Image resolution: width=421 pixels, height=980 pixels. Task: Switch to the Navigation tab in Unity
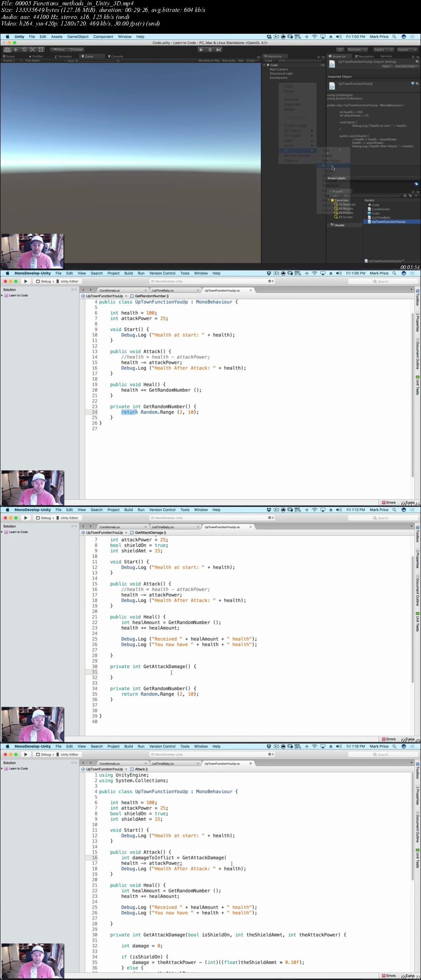coord(365,56)
